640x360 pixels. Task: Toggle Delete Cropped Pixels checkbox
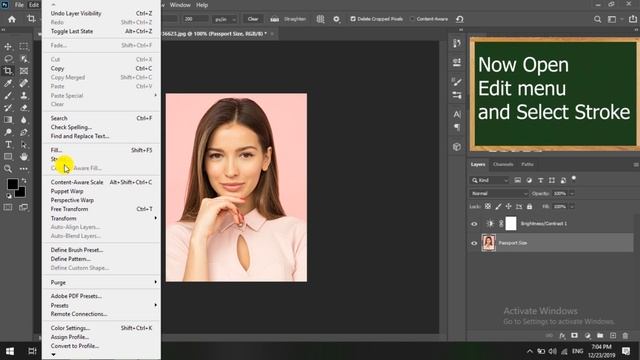353,19
